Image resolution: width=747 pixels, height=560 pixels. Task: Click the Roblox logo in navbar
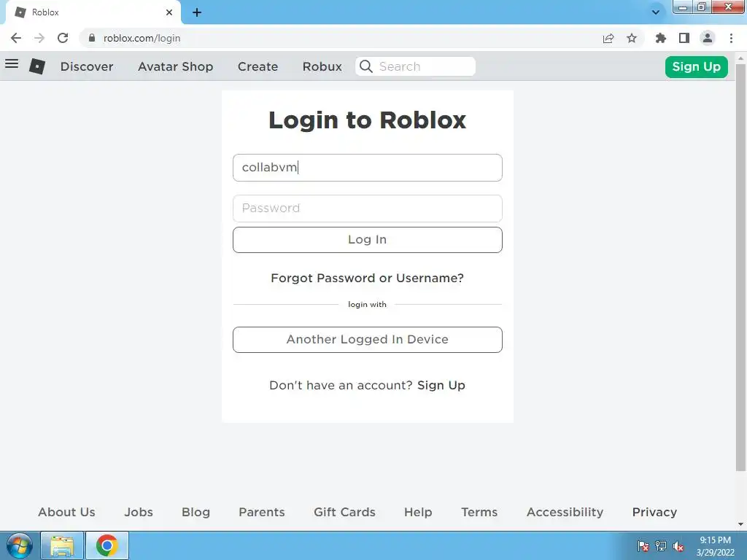[x=37, y=66]
